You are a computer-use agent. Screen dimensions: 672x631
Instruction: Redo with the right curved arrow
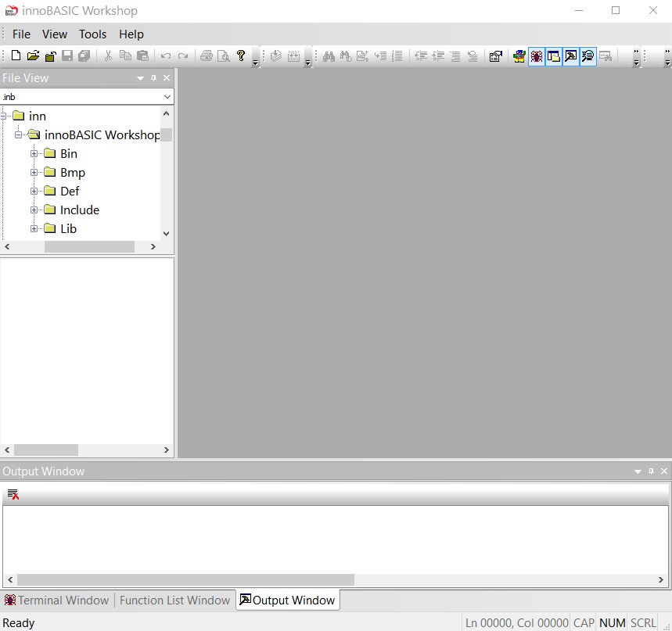point(183,56)
